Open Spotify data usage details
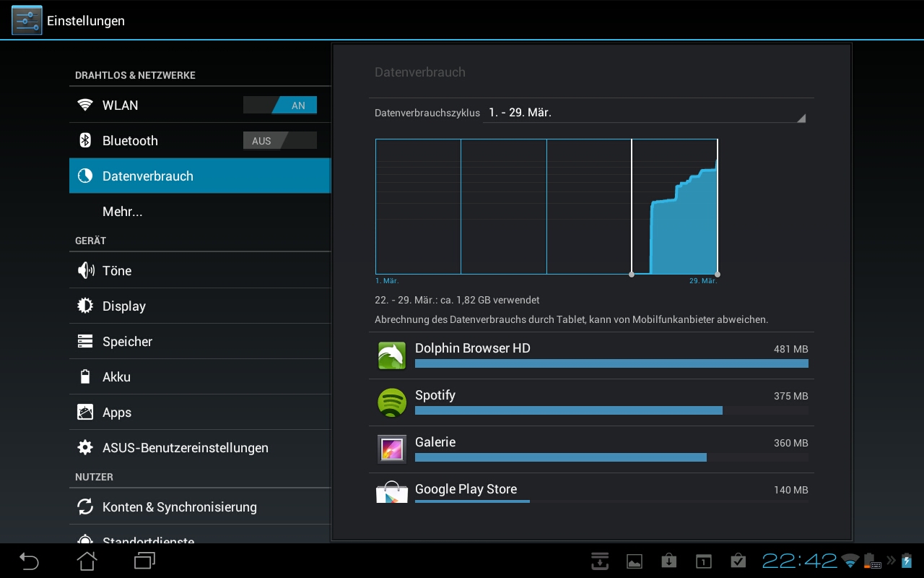This screenshot has height=578, width=924. (591, 402)
